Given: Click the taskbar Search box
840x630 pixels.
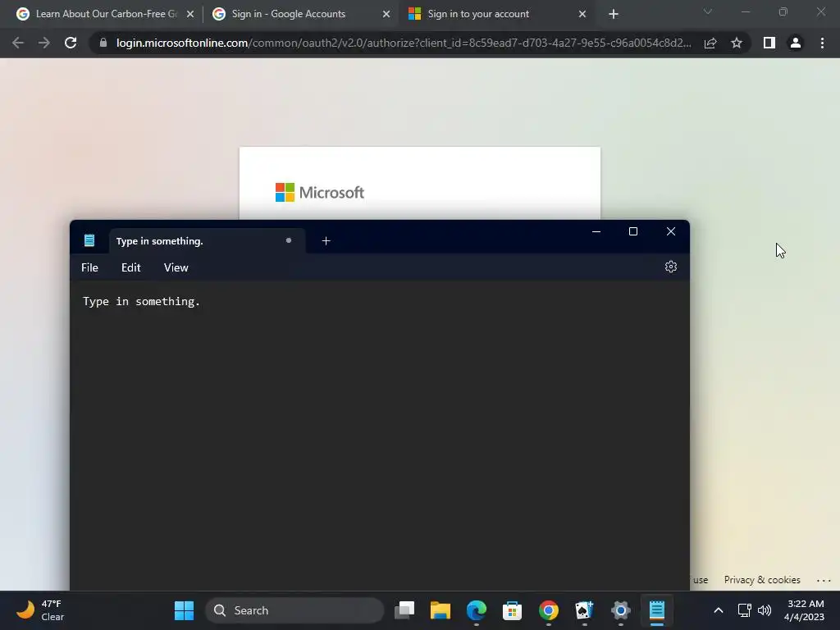Looking at the screenshot, I should click(294, 610).
